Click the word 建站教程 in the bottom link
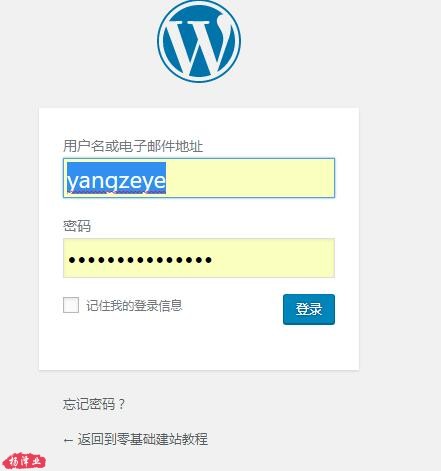 (180, 439)
